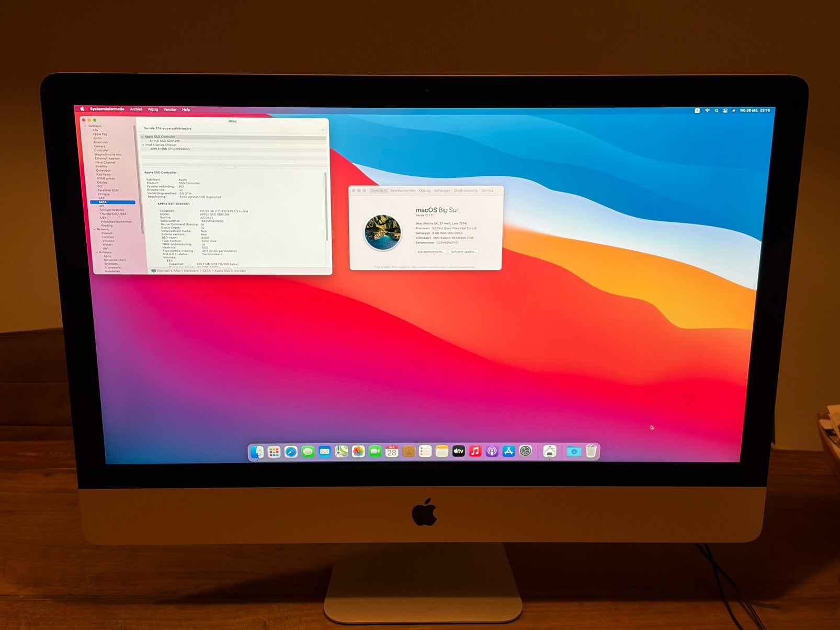Select the APPLE HDD ST1000DM003 row
This screenshot has width=840, height=630.
[x=170, y=149]
